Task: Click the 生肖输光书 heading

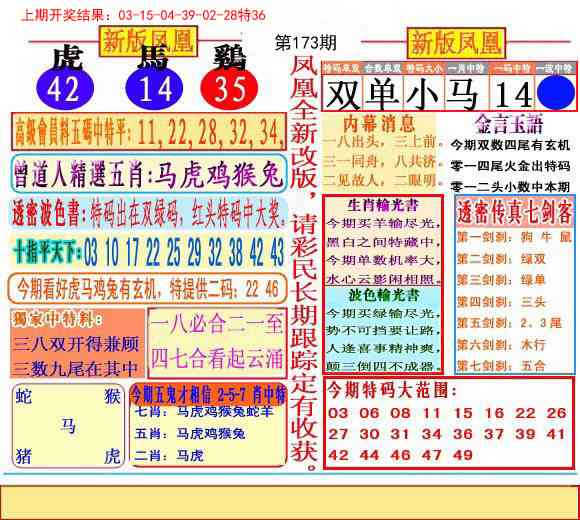Action: tap(383, 205)
